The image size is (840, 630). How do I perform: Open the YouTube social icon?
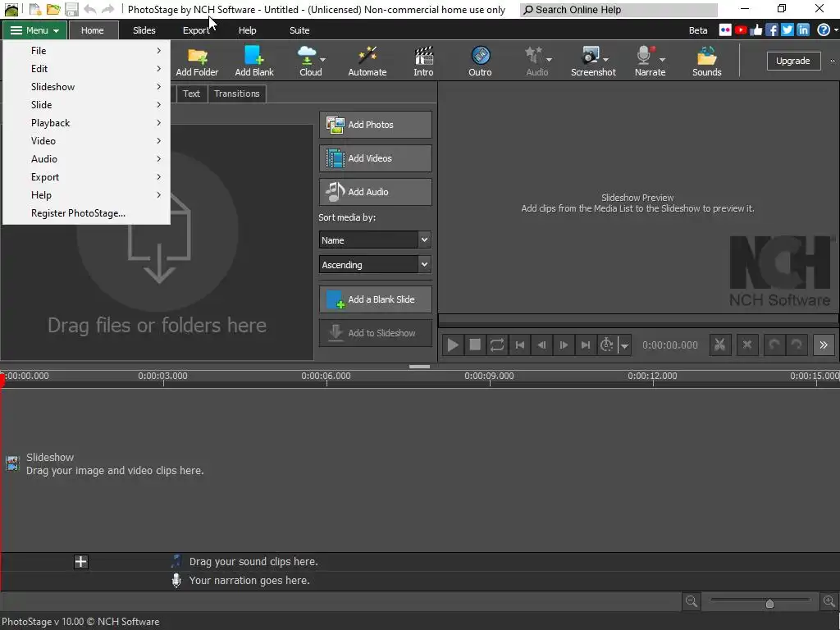741,30
